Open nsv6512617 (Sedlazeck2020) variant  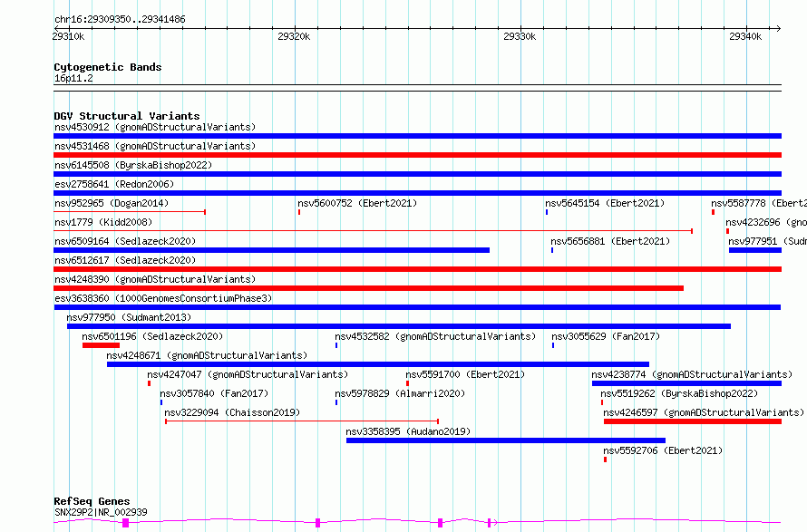pyautogui.click(x=125, y=260)
